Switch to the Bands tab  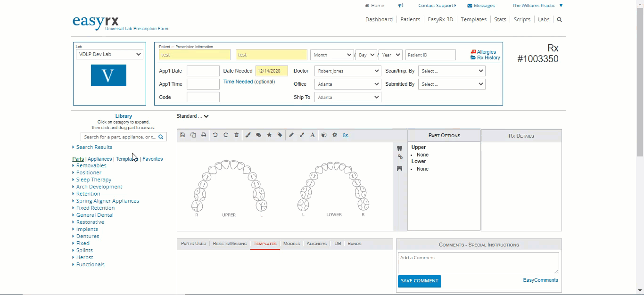(x=355, y=244)
